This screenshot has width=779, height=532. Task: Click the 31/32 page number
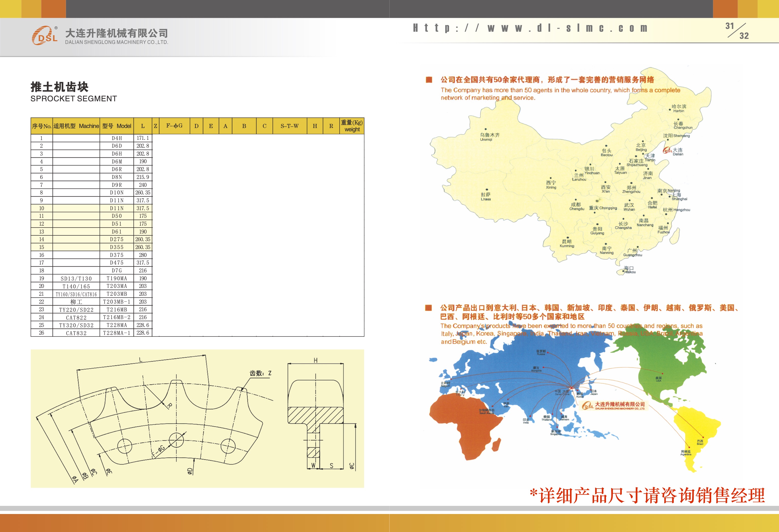coord(737,31)
